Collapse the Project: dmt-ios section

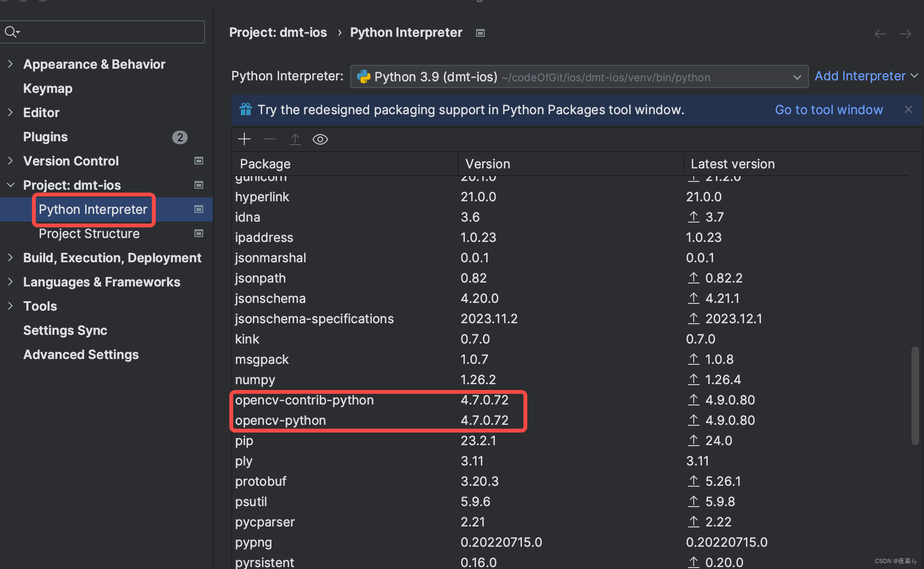(x=11, y=185)
